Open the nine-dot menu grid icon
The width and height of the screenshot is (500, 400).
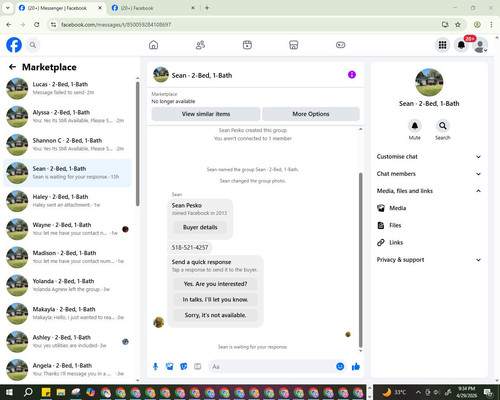(x=442, y=45)
